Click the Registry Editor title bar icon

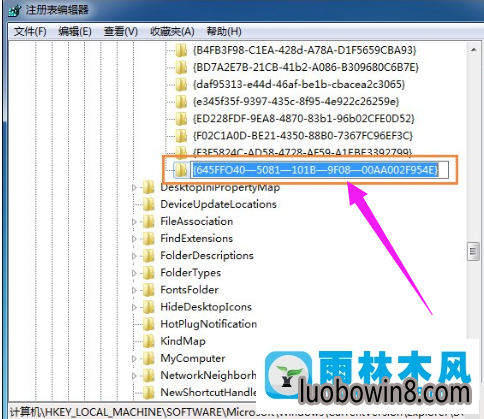(15, 10)
